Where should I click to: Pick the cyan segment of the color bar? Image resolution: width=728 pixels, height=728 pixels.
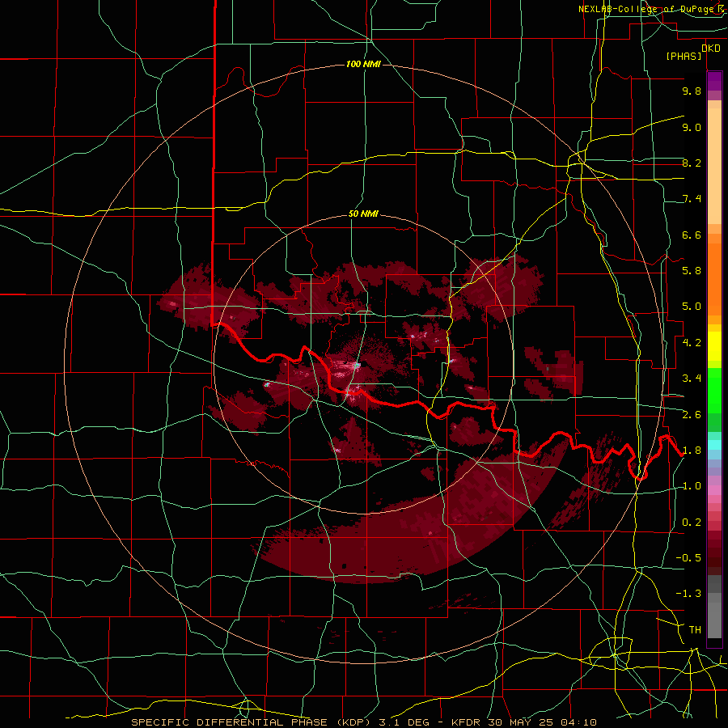tap(714, 444)
